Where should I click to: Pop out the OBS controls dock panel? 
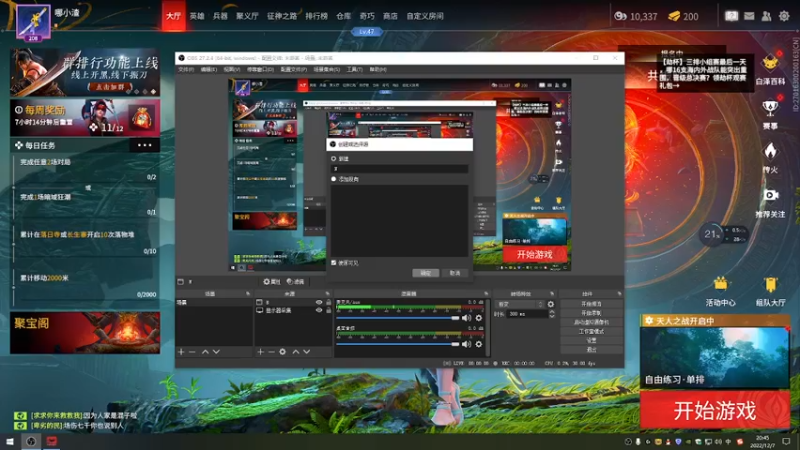(x=619, y=294)
